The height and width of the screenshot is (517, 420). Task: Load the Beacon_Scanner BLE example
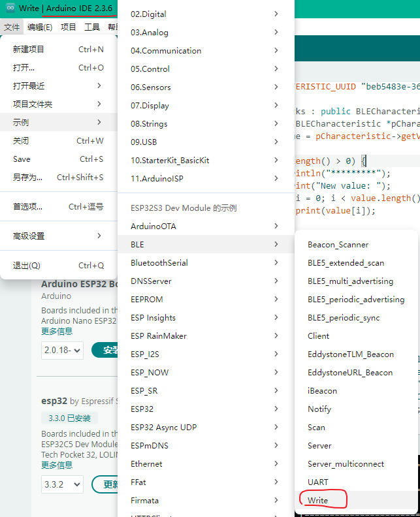click(356, 245)
